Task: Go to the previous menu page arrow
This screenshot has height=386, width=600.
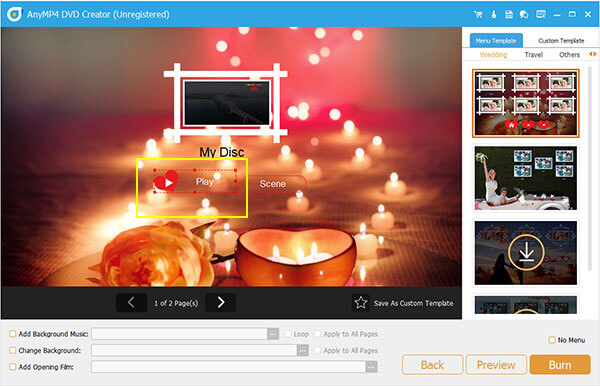Action: click(x=131, y=303)
